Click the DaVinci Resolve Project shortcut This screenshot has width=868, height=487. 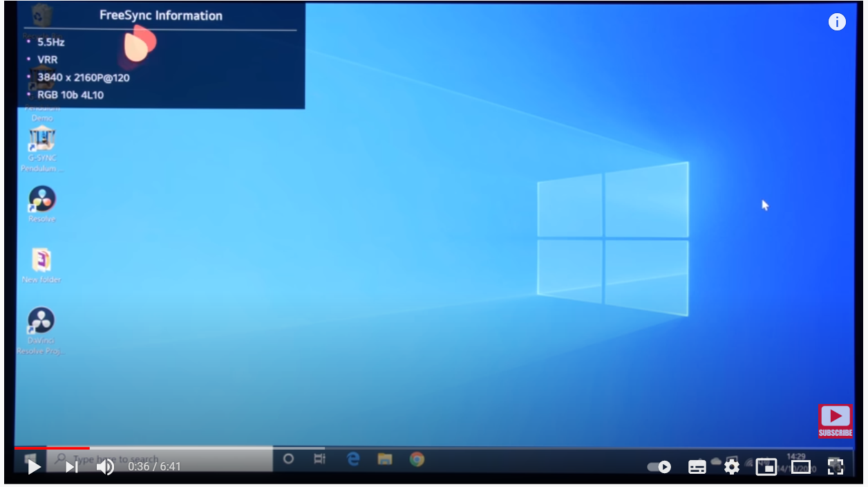[41, 322]
